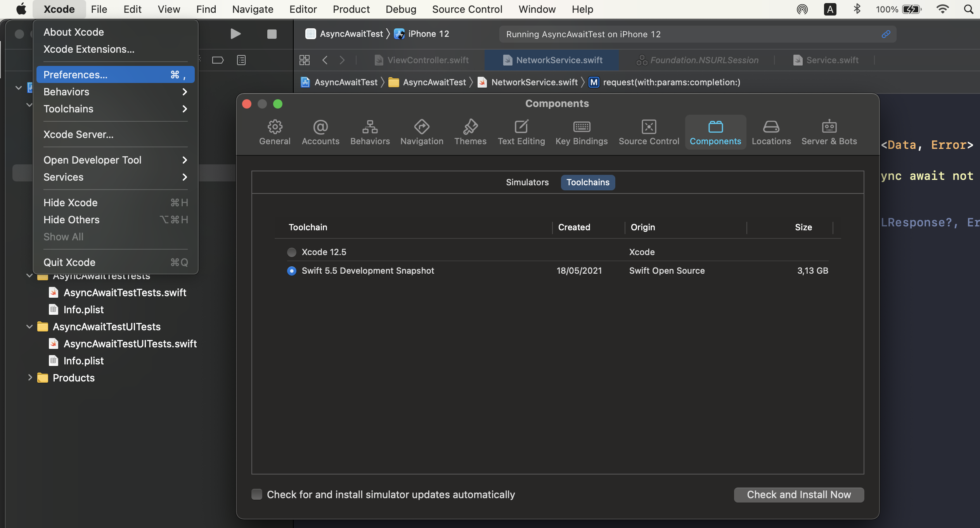Click the Stop button in Xcode toolbar

click(272, 34)
